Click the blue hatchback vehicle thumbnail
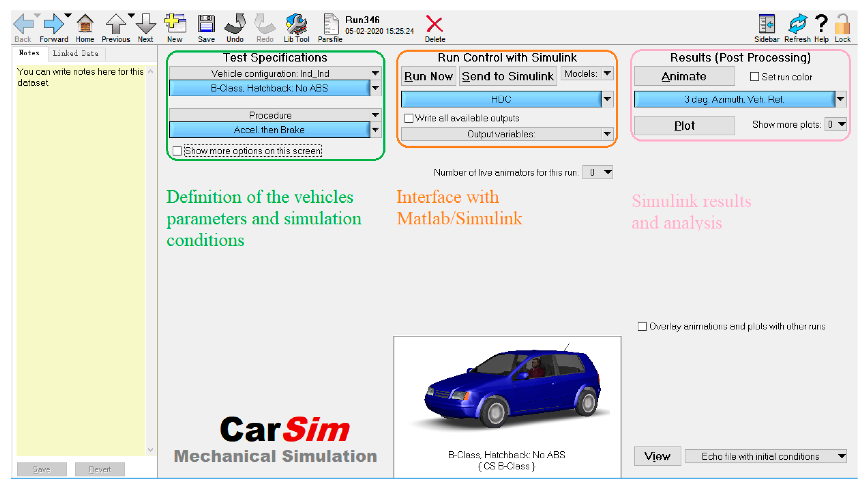This screenshot has height=490, width=868. pyautogui.click(x=507, y=406)
